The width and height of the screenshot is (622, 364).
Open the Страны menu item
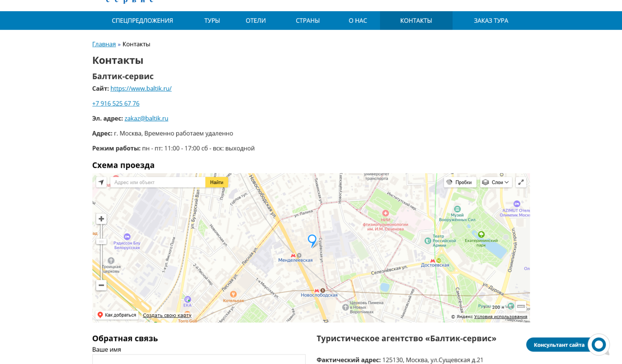(x=308, y=21)
